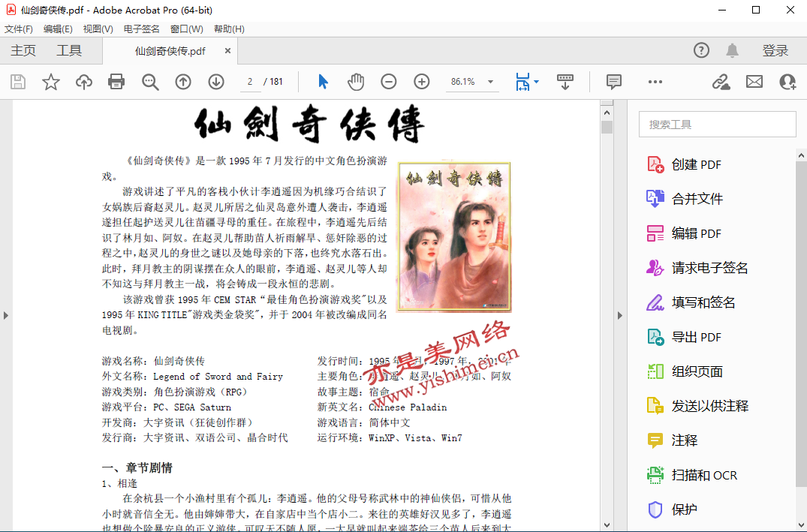Zoom out with the minus icon
The width and height of the screenshot is (807, 532).
[388, 82]
